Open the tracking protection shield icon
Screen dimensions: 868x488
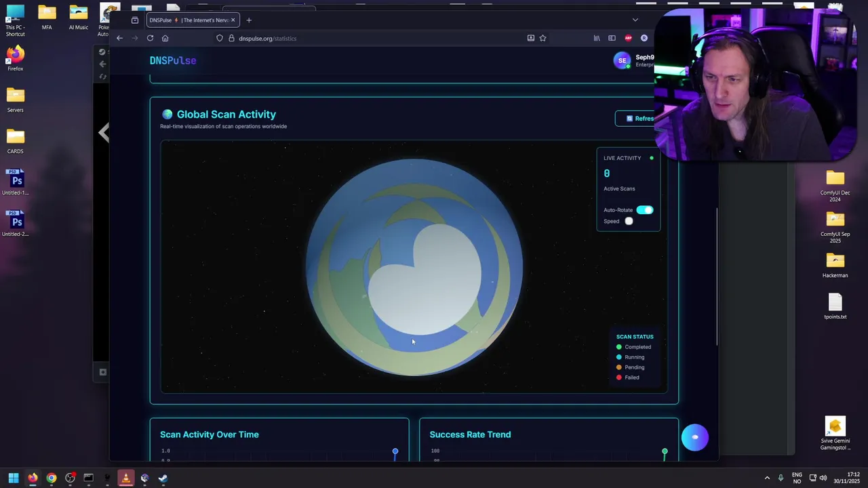pyautogui.click(x=220, y=38)
